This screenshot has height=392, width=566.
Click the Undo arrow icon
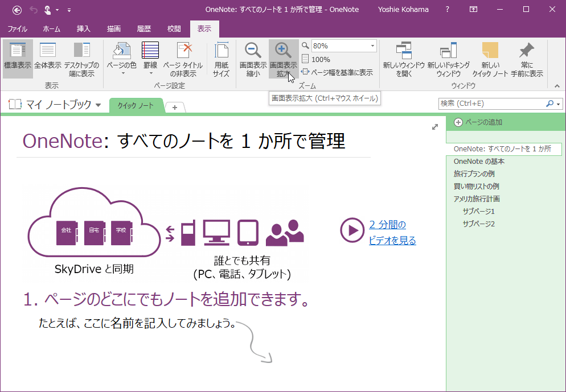[34, 10]
